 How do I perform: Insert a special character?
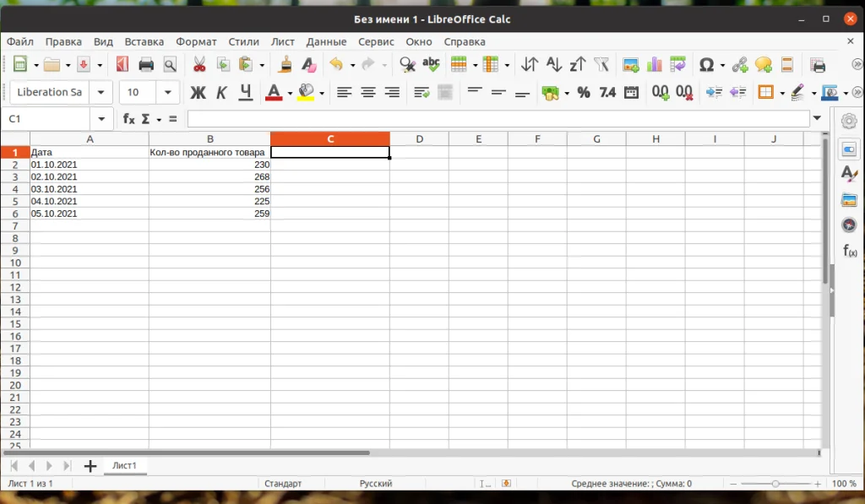(x=706, y=64)
